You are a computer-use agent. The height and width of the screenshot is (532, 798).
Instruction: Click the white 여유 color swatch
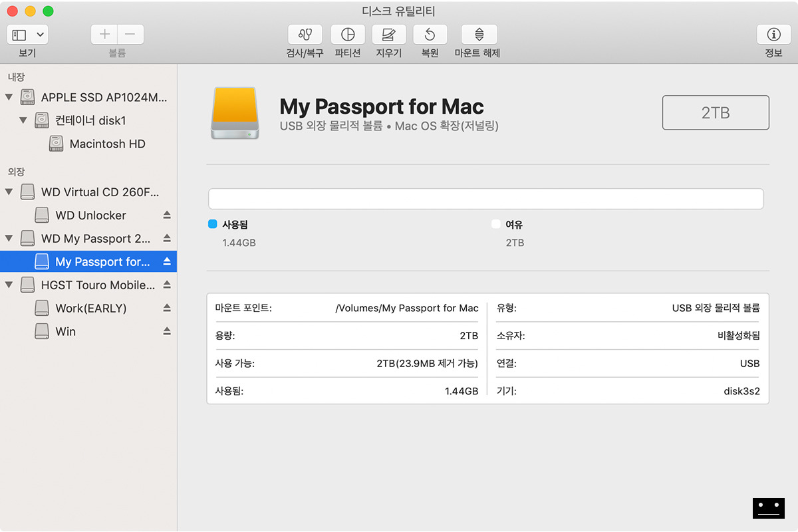tap(495, 225)
